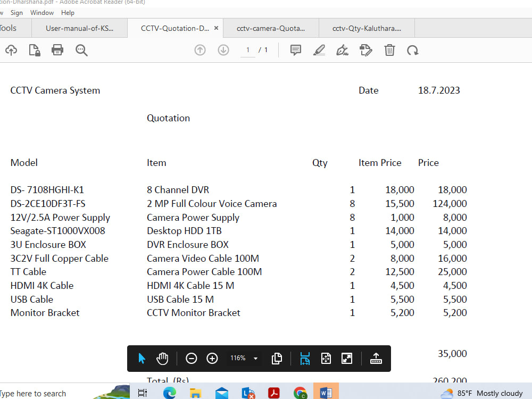
Task: Click the text Seagate-ST1000VX008
Action: tap(57, 231)
